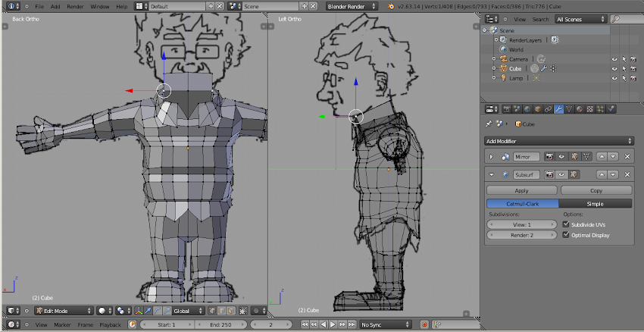Toggle Cube selectability cursor icon in outliner
The height and width of the screenshot is (332, 644).
click(624, 69)
